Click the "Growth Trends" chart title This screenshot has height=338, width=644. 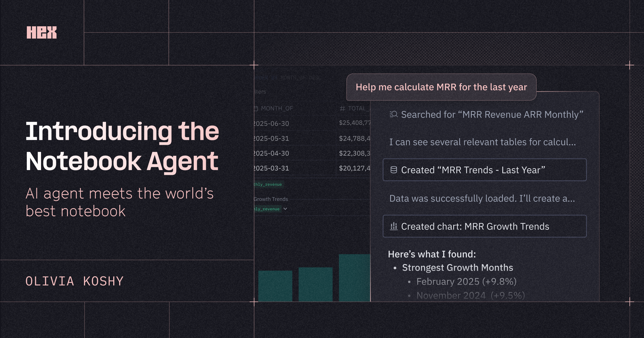pyautogui.click(x=271, y=199)
